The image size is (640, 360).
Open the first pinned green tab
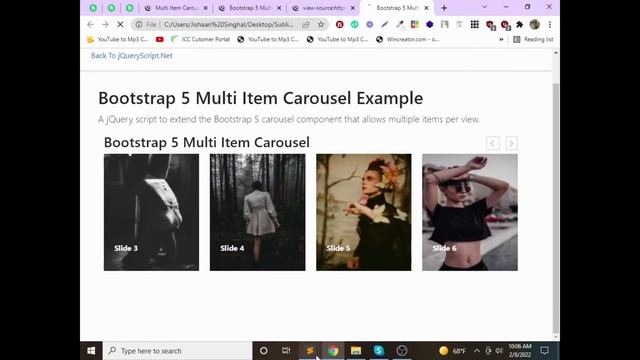tap(93, 8)
